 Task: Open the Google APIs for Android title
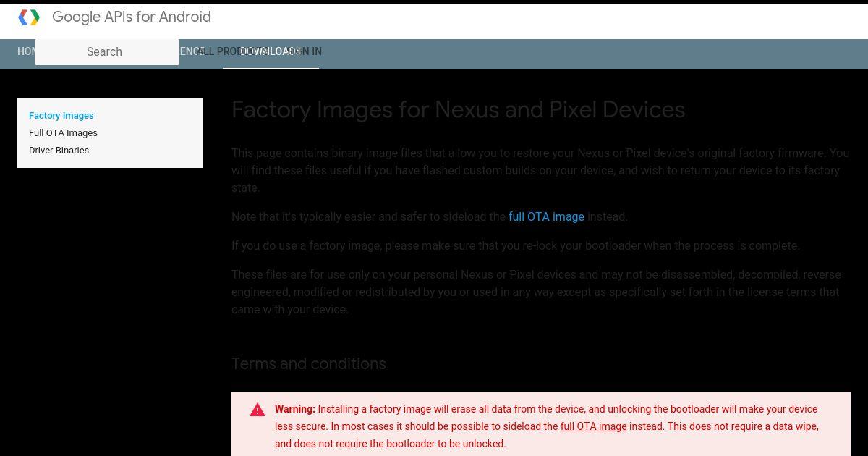point(132,17)
